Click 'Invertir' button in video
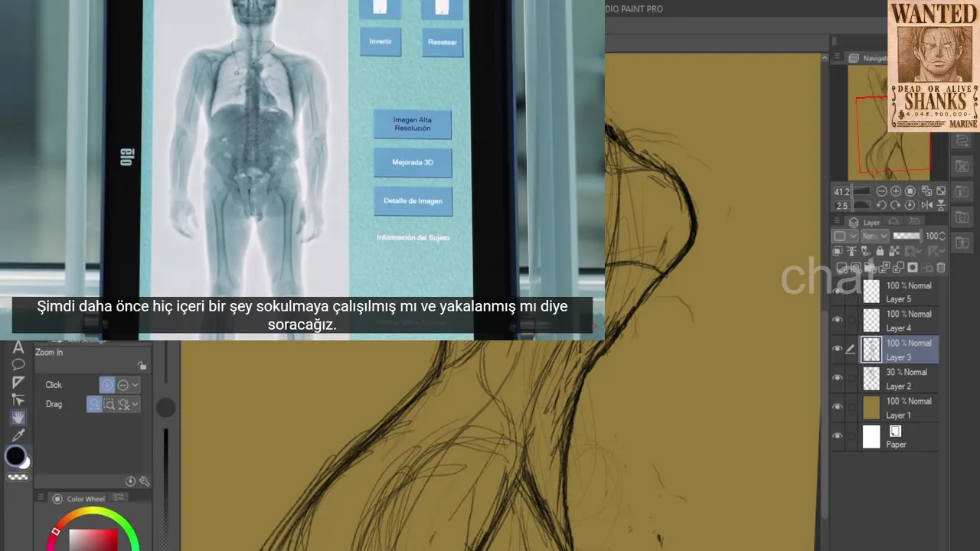The image size is (980, 551). [381, 41]
